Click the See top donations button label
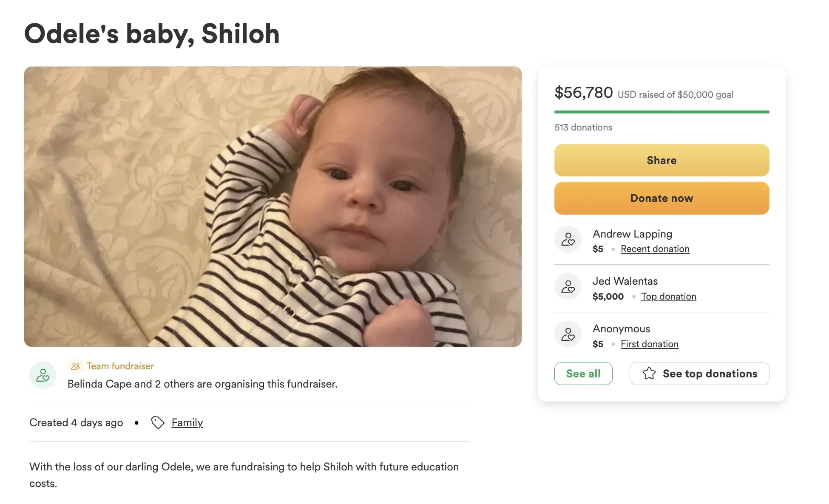 [x=710, y=374]
